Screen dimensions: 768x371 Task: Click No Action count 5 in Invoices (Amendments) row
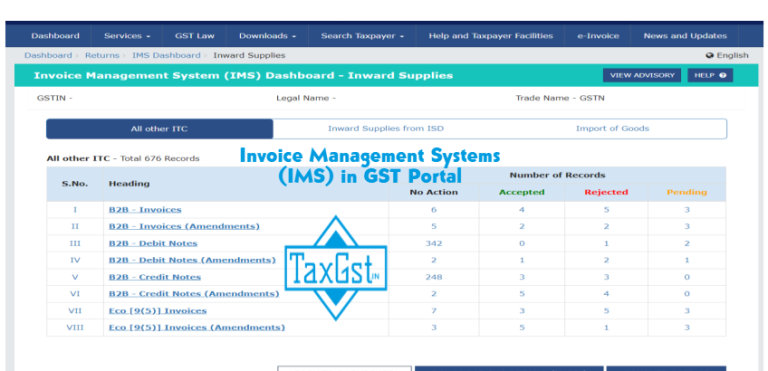pos(434,226)
